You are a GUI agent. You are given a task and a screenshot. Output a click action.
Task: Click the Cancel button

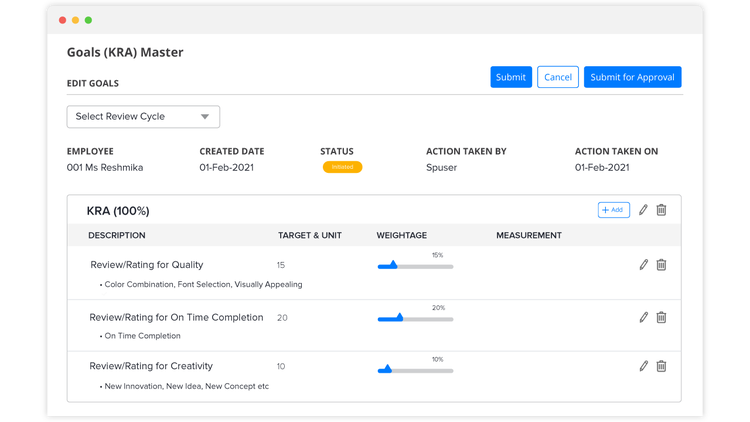tap(558, 77)
